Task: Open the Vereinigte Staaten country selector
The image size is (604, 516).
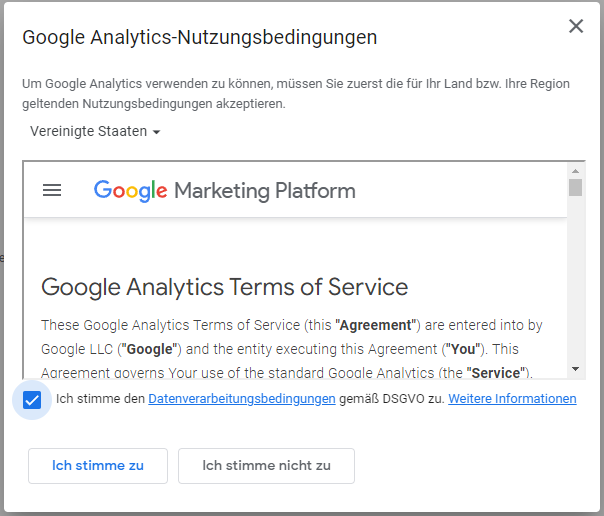Action: click(x=95, y=131)
